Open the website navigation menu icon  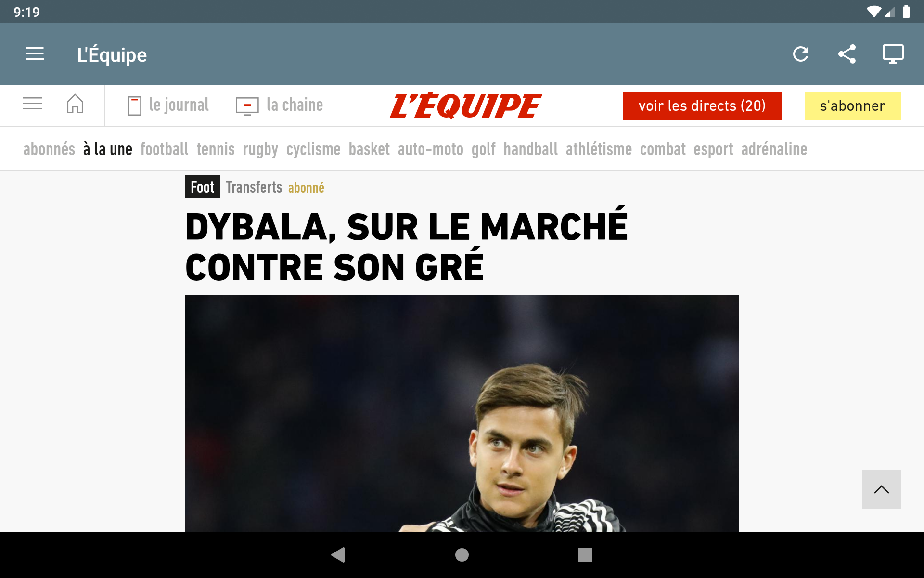pyautogui.click(x=33, y=104)
